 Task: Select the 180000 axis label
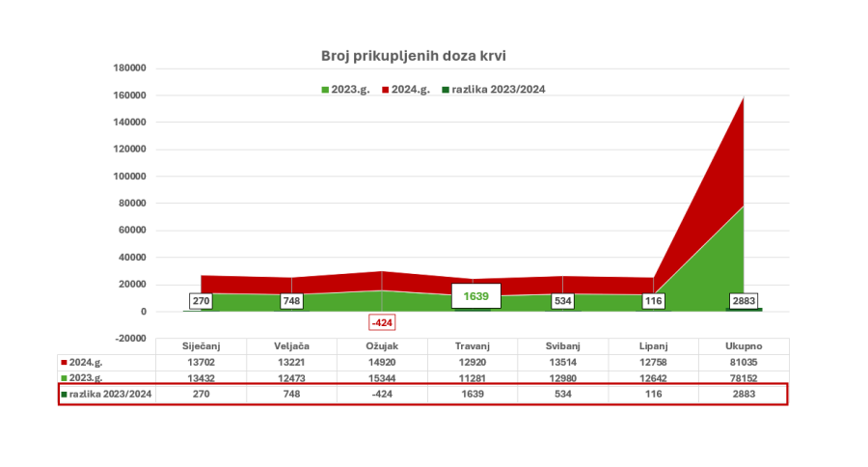[129, 69]
